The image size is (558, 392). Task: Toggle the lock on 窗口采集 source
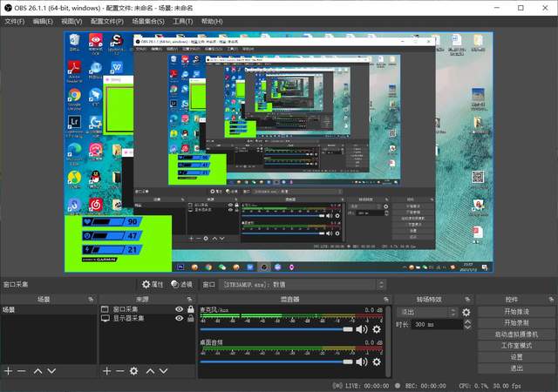coord(190,309)
